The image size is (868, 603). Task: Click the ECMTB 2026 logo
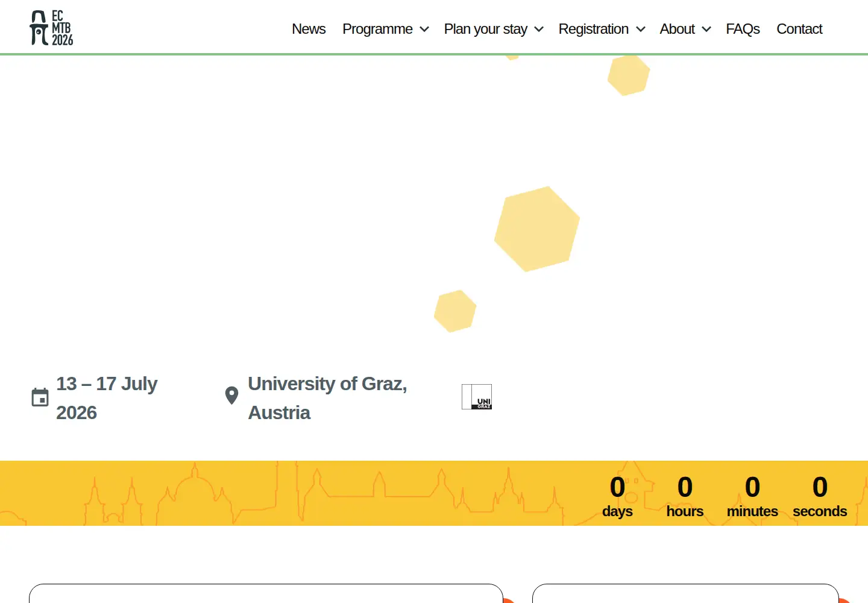(x=52, y=28)
